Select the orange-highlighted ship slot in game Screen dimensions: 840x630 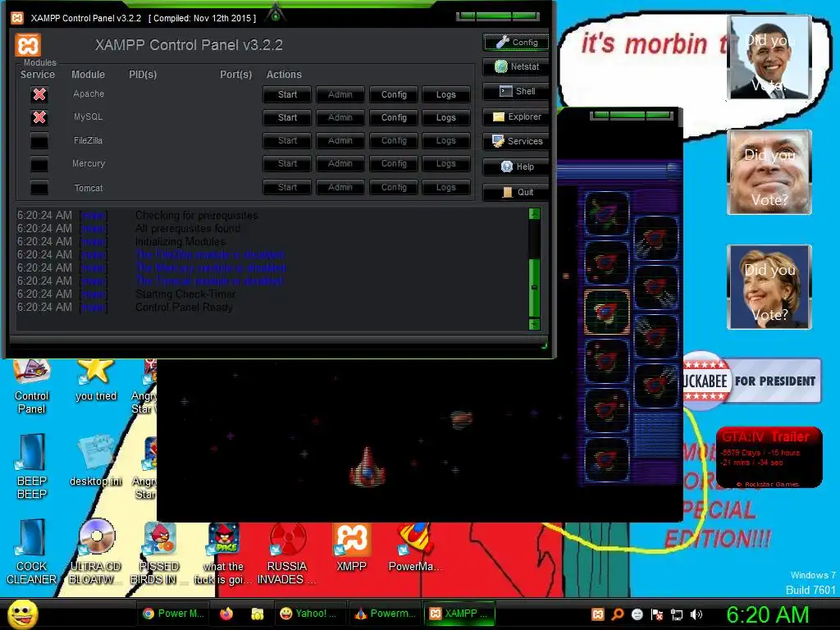[x=606, y=312]
